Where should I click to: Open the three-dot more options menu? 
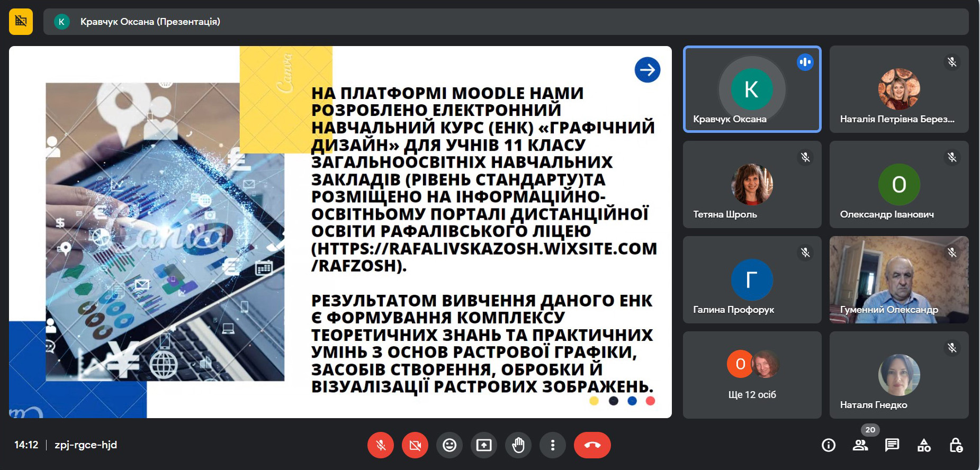(553, 445)
